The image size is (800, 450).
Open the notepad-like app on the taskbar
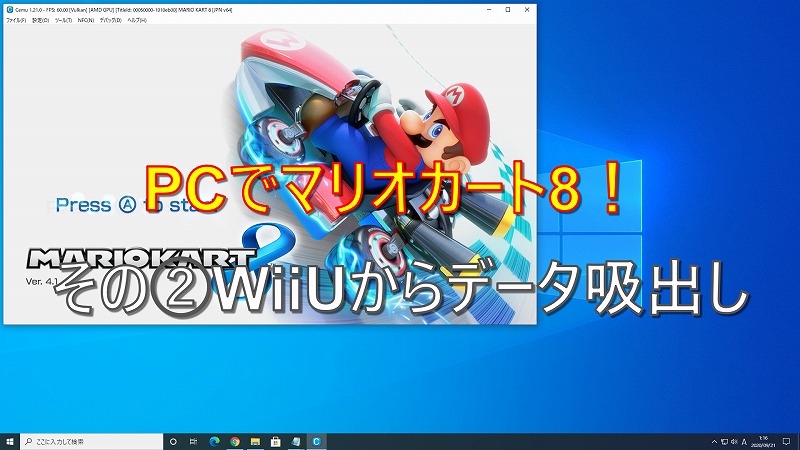(296, 441)
